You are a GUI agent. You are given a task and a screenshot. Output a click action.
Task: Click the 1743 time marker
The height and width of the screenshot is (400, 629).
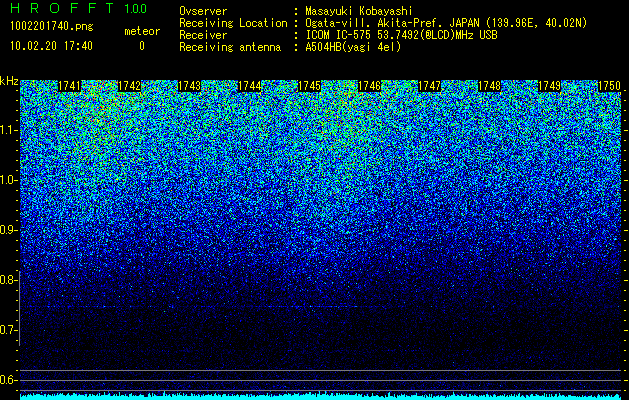pyautogui.click(x=189, y=86)
